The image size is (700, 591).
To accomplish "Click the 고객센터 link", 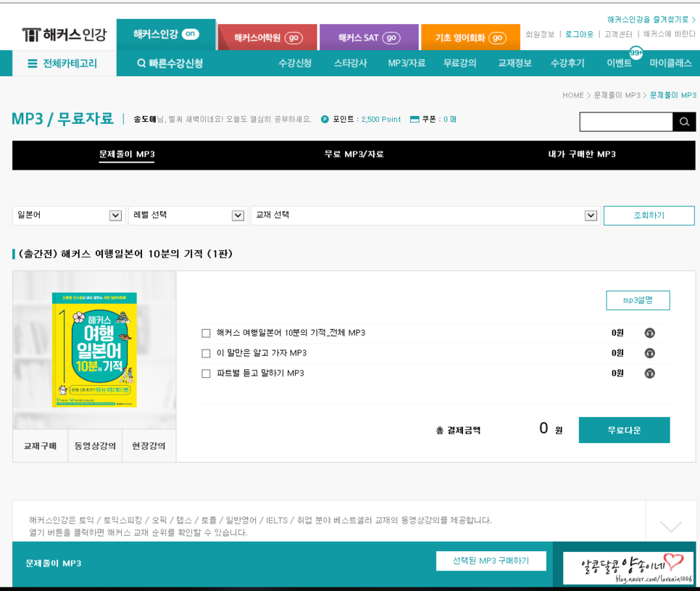I will pyautogui.click(x=618, y=34).
